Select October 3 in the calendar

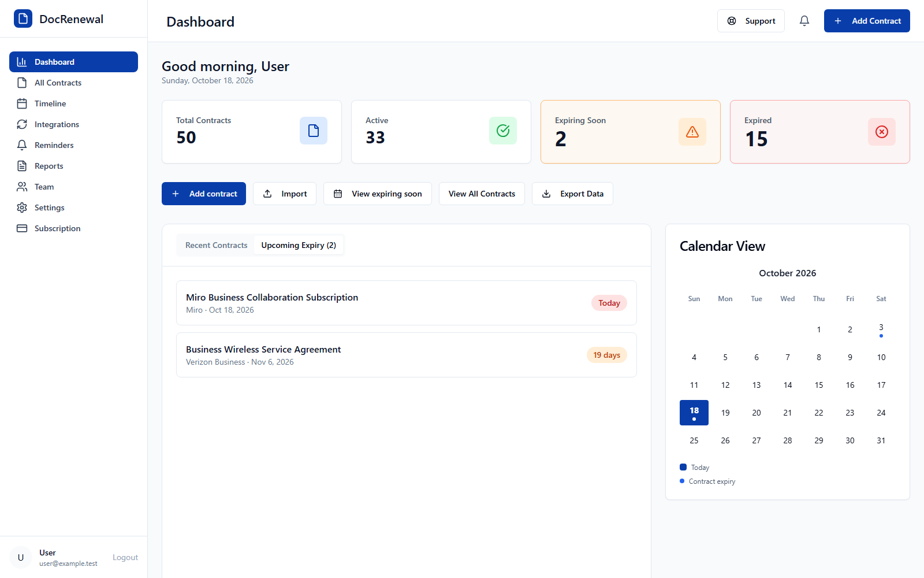[881, 329]
